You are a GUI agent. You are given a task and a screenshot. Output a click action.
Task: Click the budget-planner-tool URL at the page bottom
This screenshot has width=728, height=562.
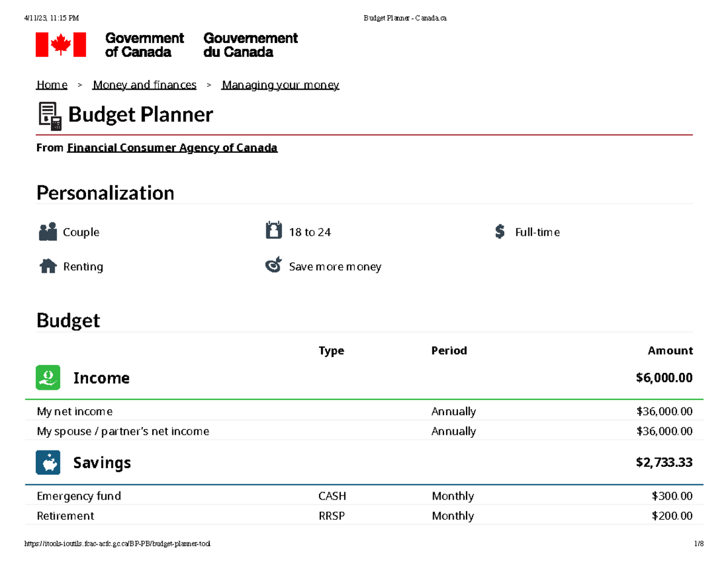click(x=116, y=544)
